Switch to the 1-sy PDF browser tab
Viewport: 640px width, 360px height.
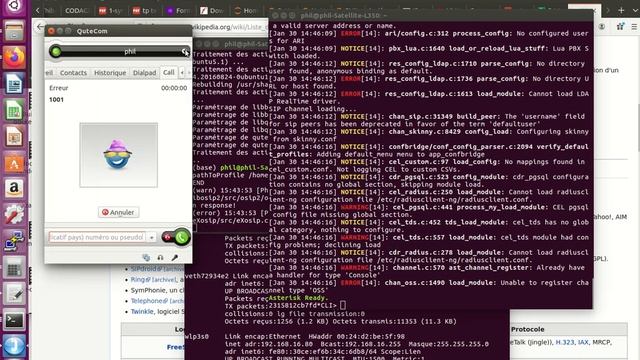[x=111, y=10]
